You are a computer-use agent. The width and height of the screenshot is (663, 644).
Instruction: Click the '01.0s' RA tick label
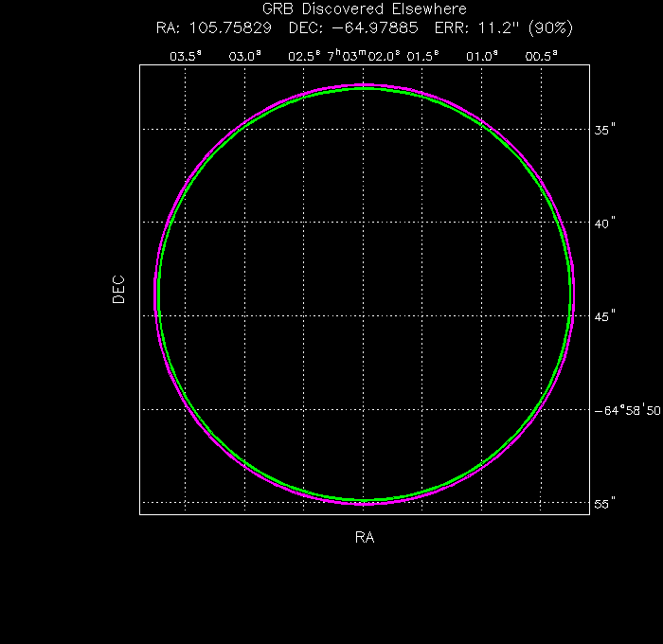(482, 56)
